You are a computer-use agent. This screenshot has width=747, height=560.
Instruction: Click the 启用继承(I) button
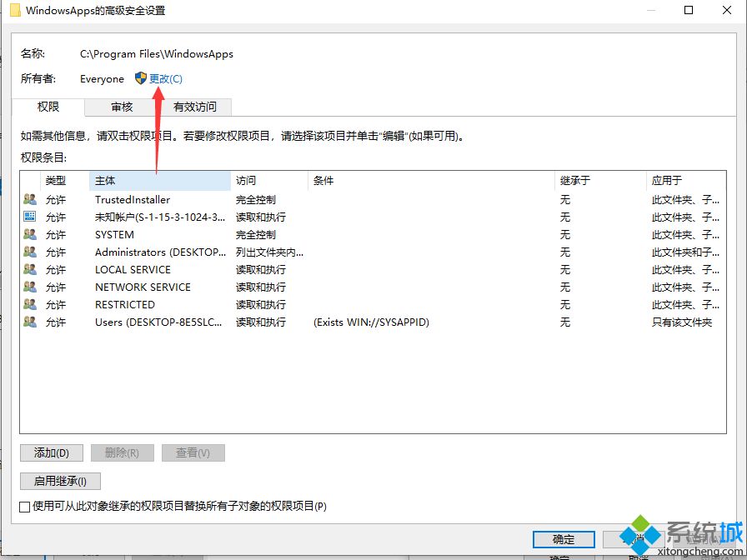60,481
